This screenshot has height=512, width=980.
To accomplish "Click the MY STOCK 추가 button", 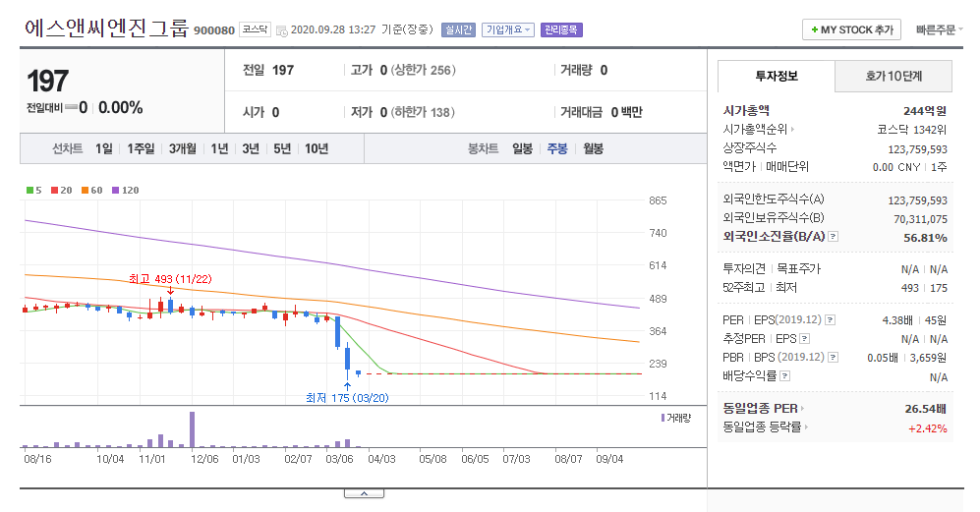I will tap(851, 29).
